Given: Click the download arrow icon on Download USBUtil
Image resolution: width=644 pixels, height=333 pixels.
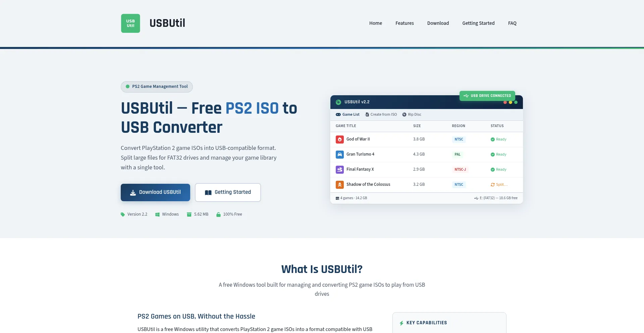Looking at the screenshot, I should point(133,193).
